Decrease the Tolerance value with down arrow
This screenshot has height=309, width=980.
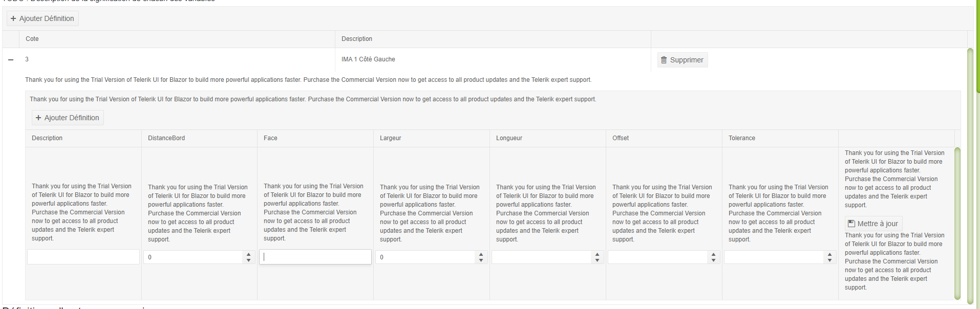click(x=830, y=260)
